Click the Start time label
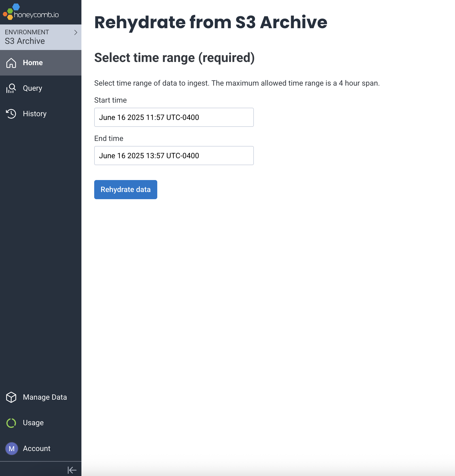 pyautogui.click(x=110, y=100)
